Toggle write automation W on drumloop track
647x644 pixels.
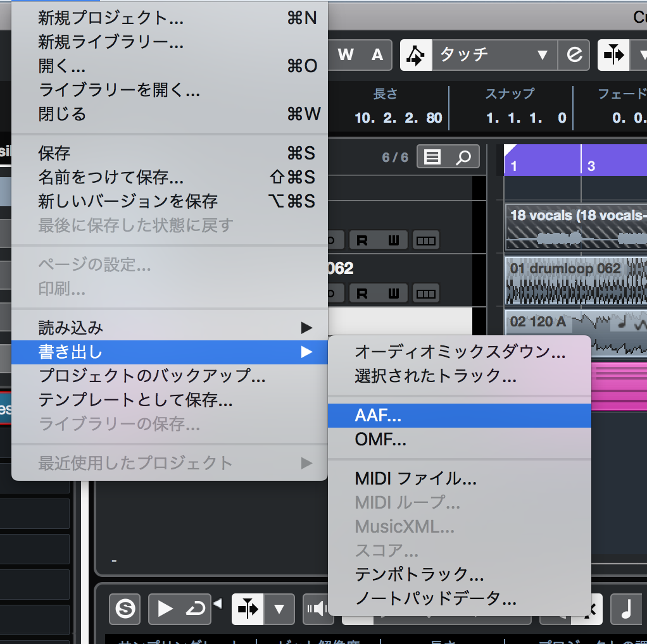click(394, 294)
